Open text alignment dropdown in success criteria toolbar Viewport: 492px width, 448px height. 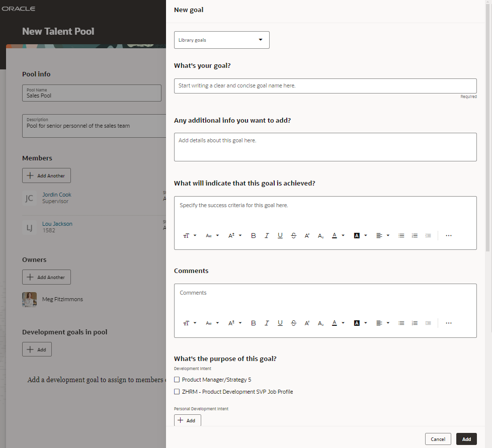(383, 235)
